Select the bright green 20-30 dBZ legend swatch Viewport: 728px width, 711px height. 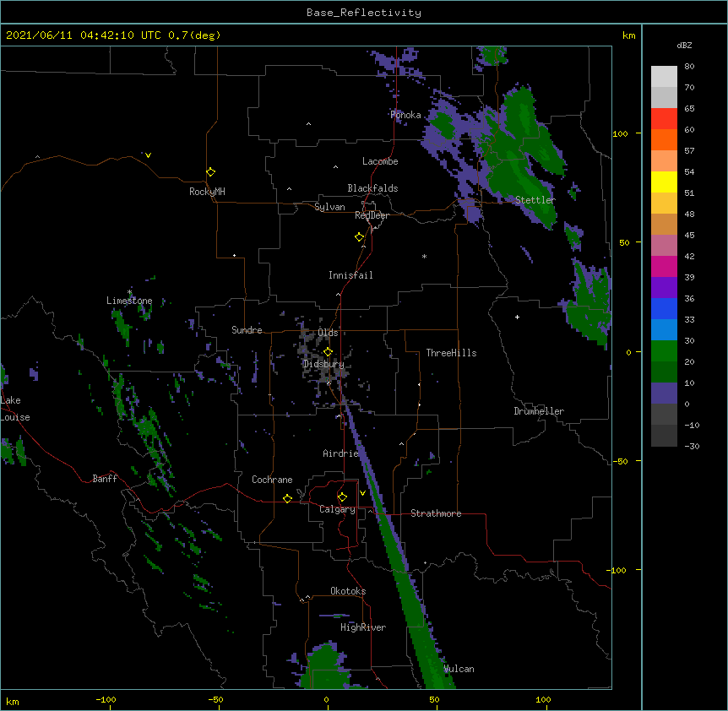coord(664,351)
